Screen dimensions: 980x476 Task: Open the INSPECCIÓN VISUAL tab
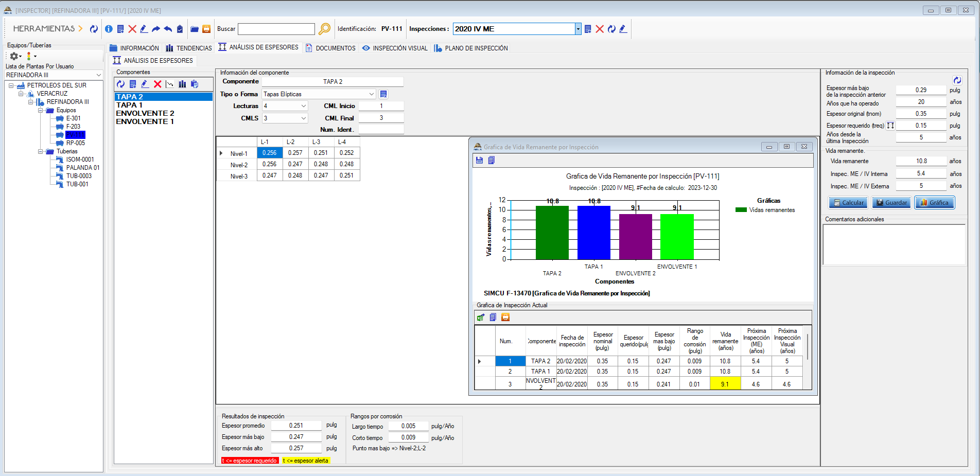coord(395,48)
